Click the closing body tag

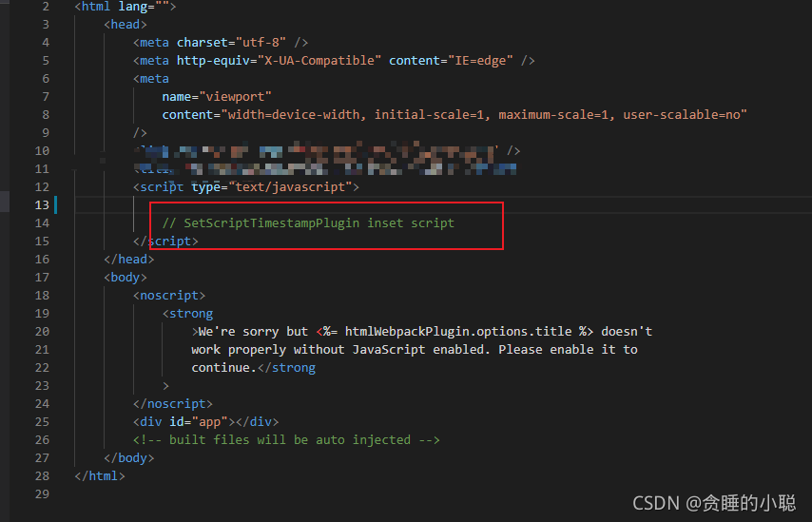[x=129, y=458]
